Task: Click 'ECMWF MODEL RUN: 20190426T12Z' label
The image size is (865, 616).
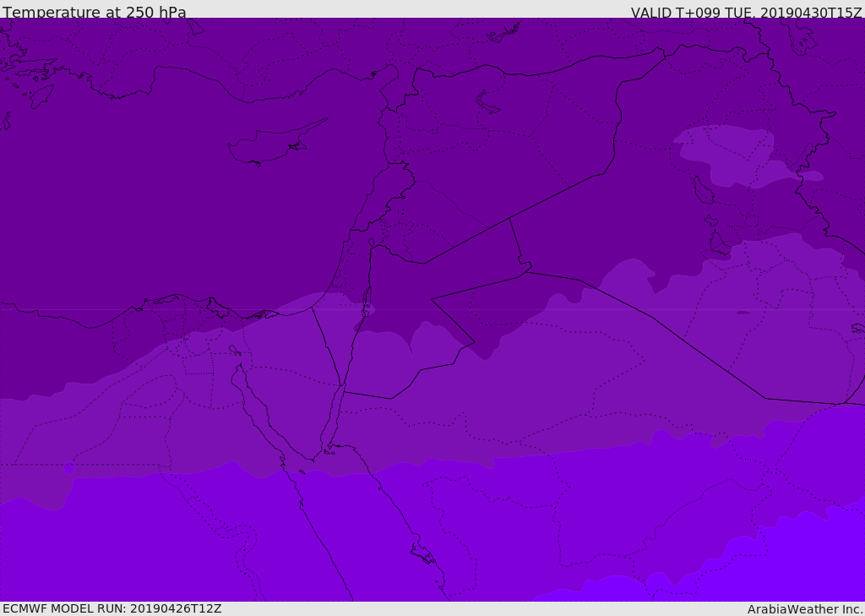Action: pyautogui.click(x=112, y=608)
